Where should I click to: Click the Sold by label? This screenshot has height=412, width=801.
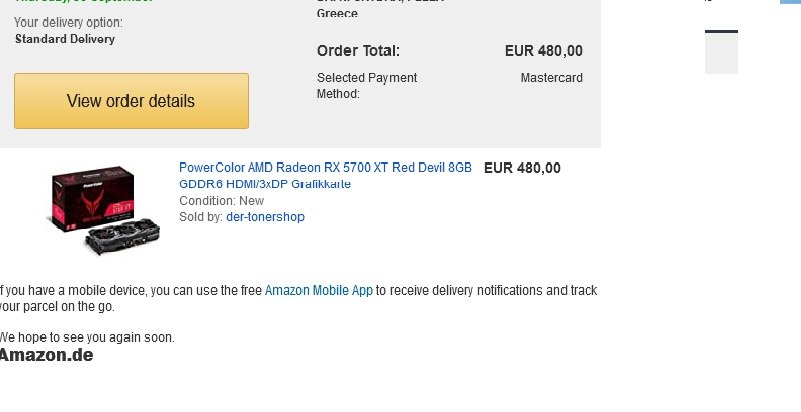[201, 216]
